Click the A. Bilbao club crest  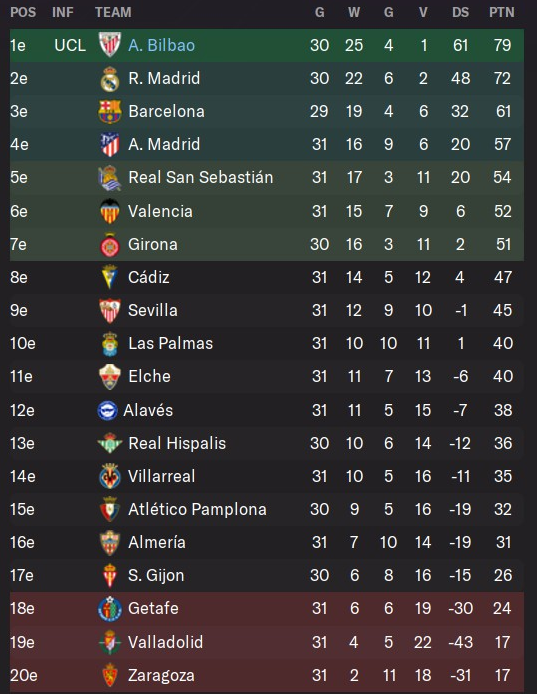[x=109, y=45]
